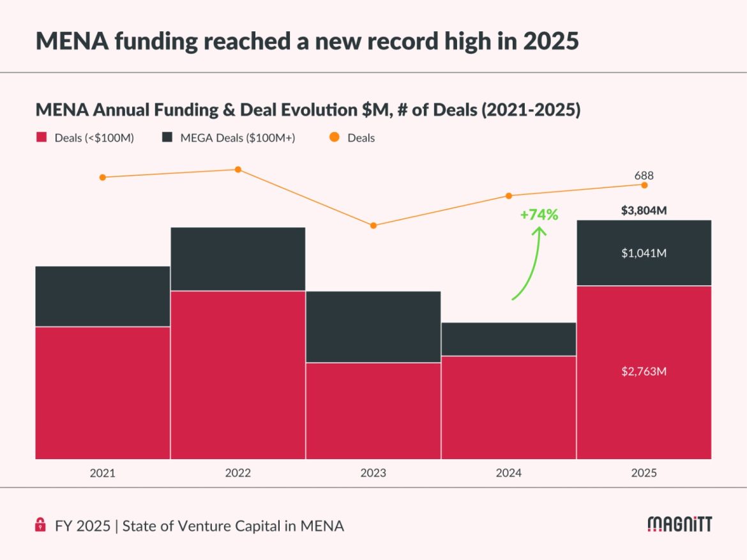
Task: Toggle the MEGA Deals ($100M+) legend label
Action: coord(238,138)
